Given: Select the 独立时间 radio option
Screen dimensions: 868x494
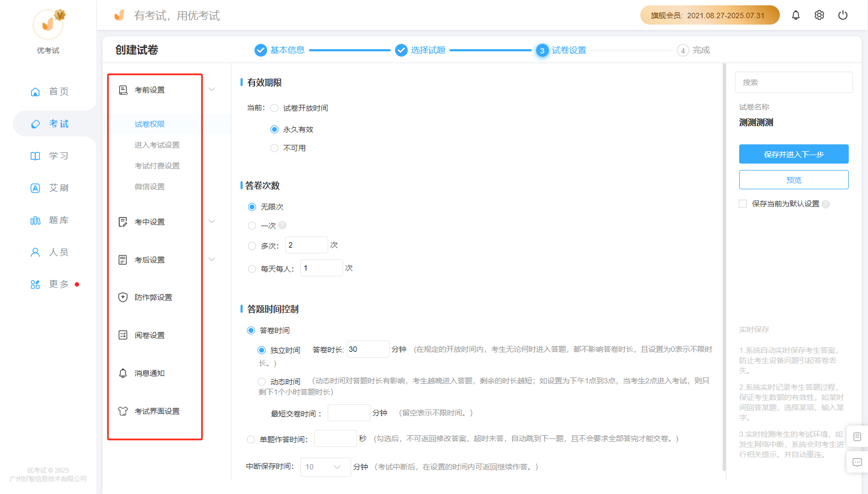Looking at the screenshot, I should [x=261, y=350].
